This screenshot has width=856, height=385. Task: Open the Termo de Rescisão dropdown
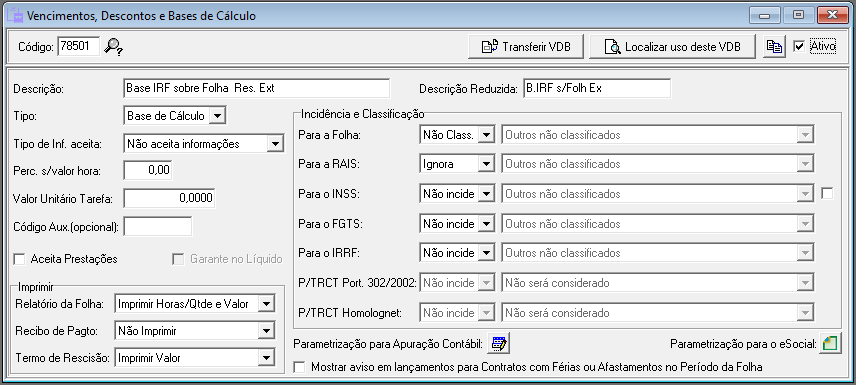coord(195,358)
